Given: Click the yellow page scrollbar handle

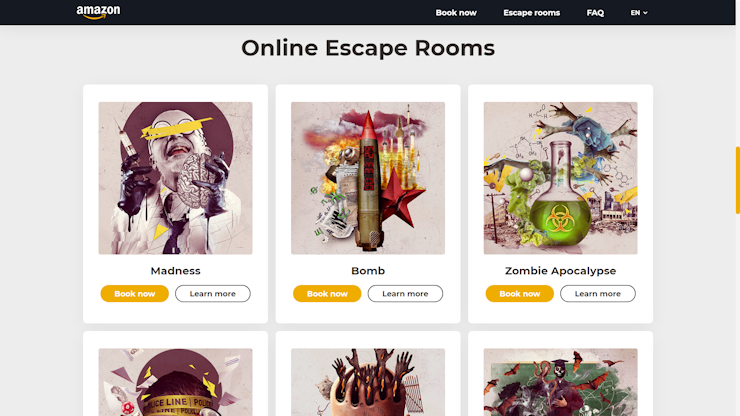Looking at the screenshot, I should [x=738, y=180].
